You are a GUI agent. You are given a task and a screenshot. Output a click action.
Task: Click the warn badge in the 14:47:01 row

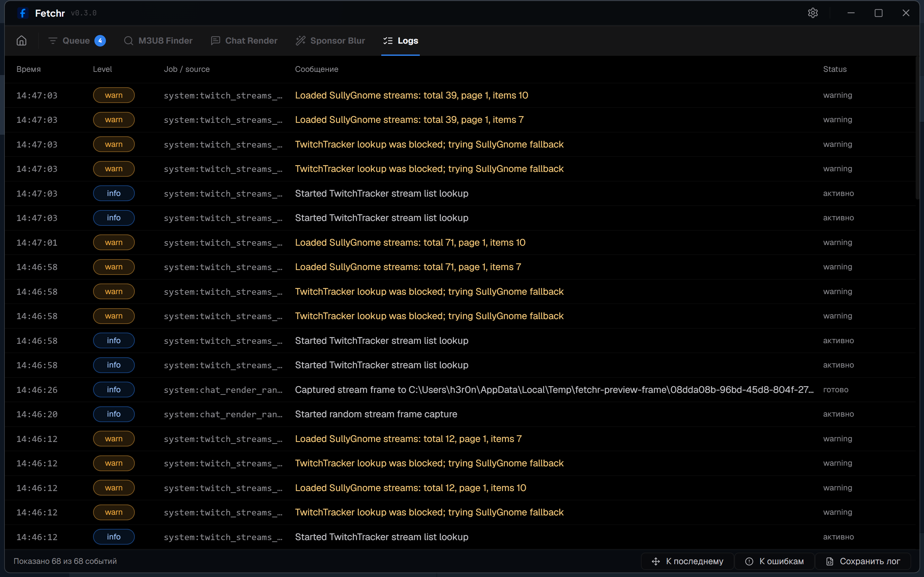(114, 242)
